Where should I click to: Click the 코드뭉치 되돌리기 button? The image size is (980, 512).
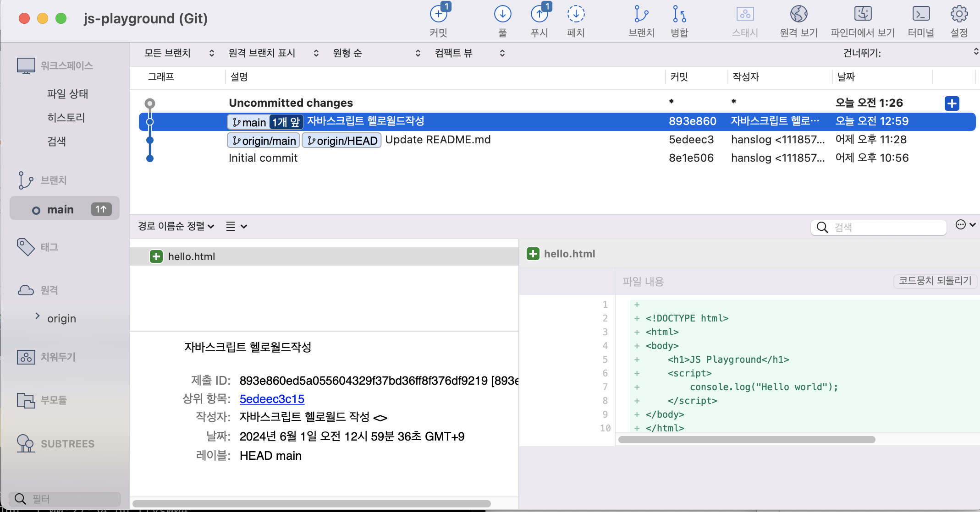pyautogui.click(x=935, y=281)
